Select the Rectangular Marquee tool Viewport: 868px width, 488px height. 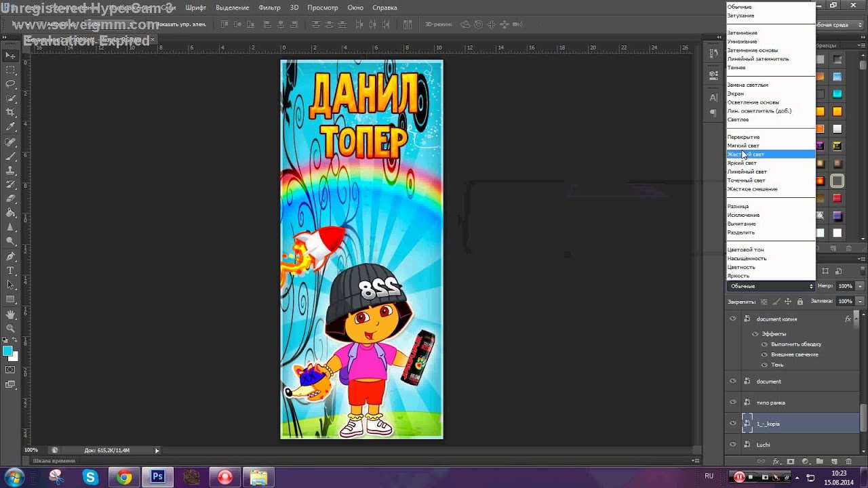[10, 70]
